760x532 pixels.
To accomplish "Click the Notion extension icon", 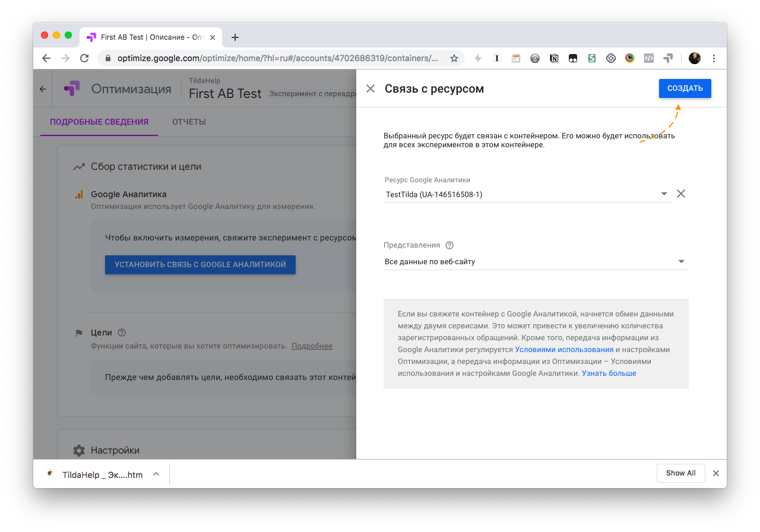I will pyautogui.click(x=554, y=58).
